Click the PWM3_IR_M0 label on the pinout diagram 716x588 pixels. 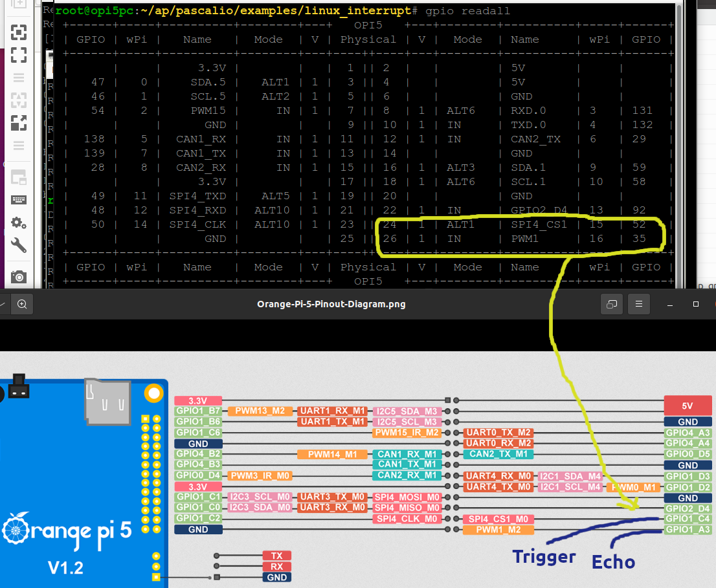[260, 476]
